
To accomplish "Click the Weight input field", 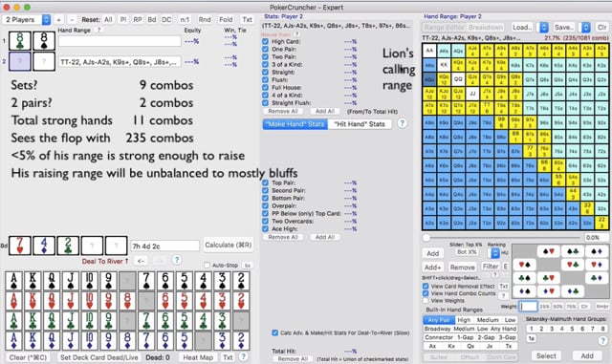I will point(529,307).
